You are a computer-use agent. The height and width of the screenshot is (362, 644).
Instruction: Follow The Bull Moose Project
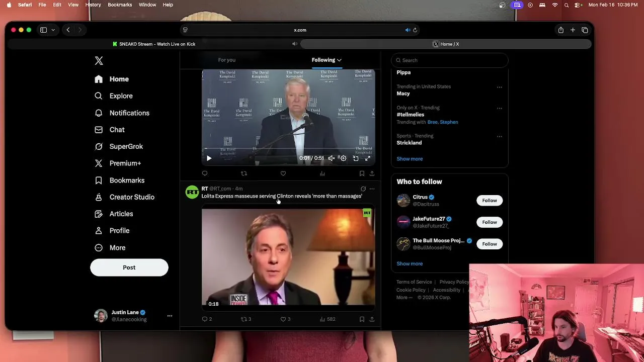click(x=489, y=244)
